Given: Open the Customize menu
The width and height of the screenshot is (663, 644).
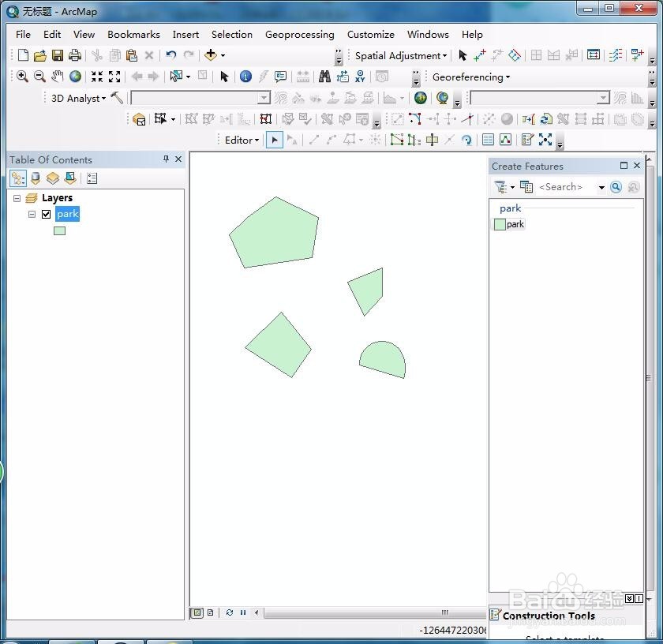Looking at the screenshot, I should pyautogui.click(x=370, y=35).
